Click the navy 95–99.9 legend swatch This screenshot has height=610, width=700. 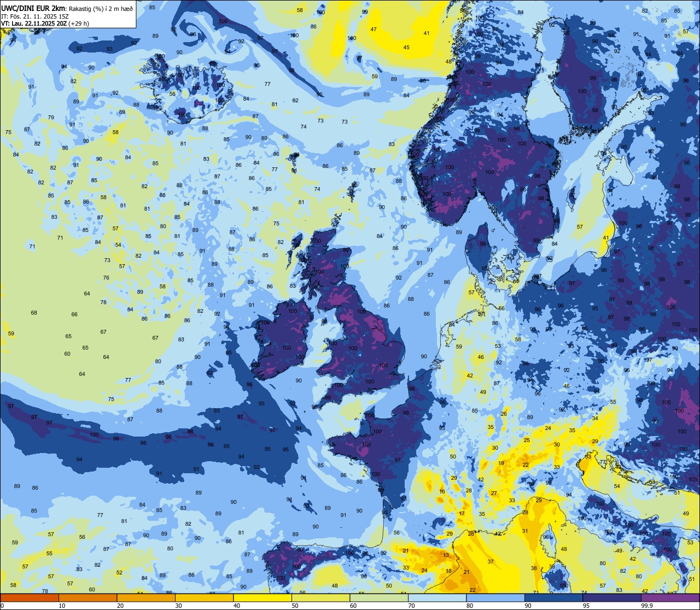click(612, 597)
